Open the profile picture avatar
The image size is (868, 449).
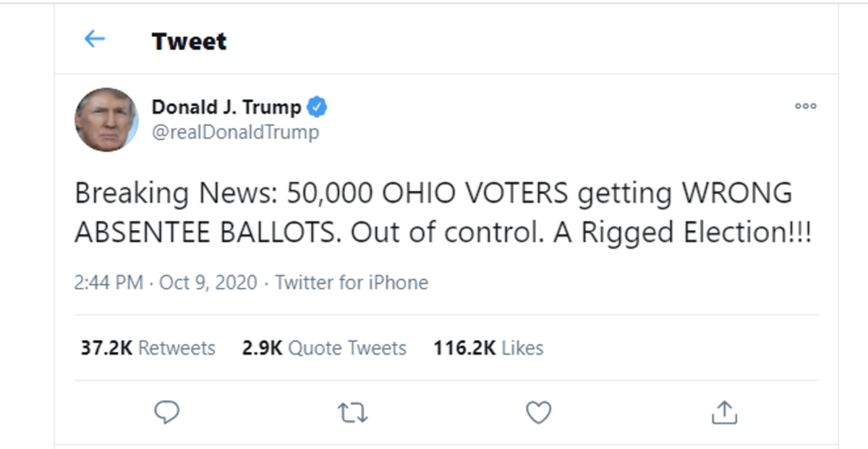(106, 119)
